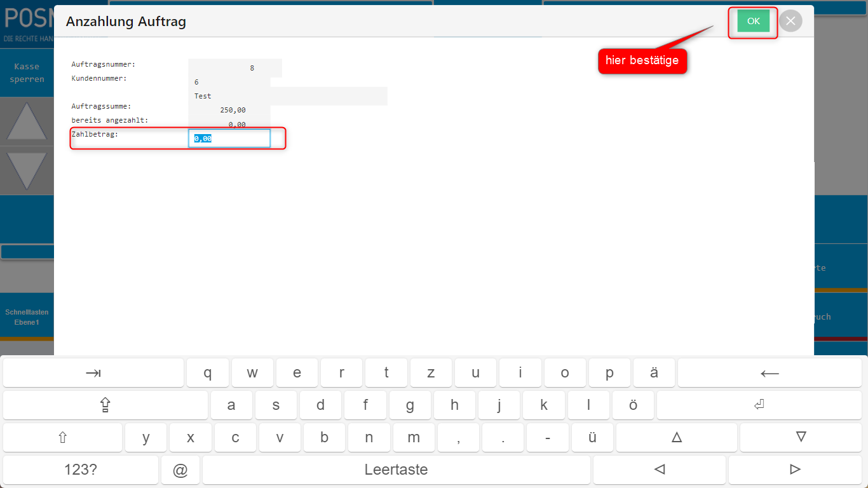Viewport: 868px width, 488px height.
Task: Confirm the down payment with OK
Action: (x=753, y=22)
